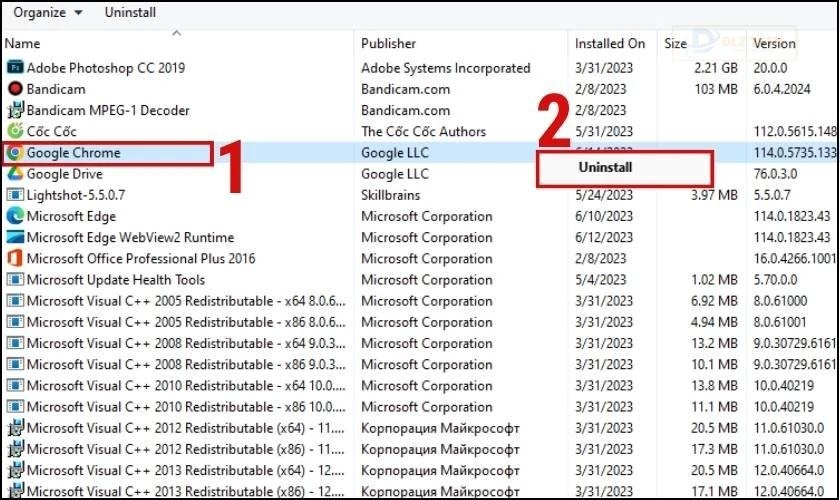This screenshot has height=500, width=840.
Task: Select Microsoft Update Health Tools entry
Action: coord(116,280)
